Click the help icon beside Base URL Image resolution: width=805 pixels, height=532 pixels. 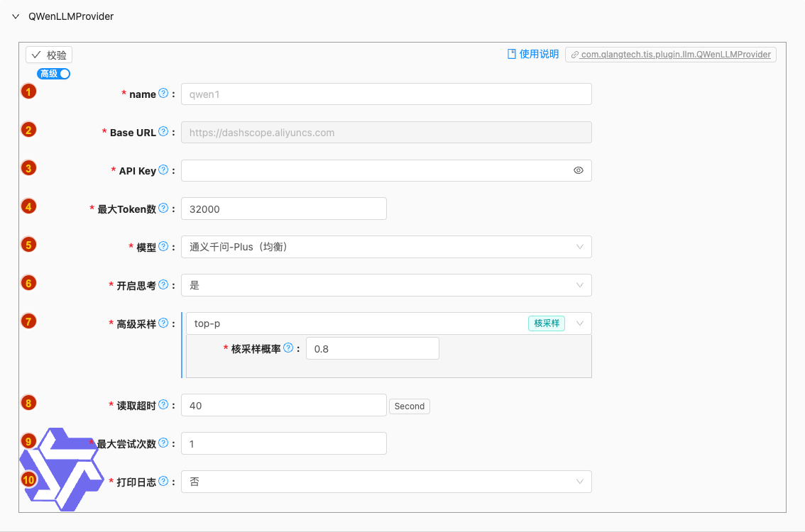pyautogui.click(x=163, y=131)
